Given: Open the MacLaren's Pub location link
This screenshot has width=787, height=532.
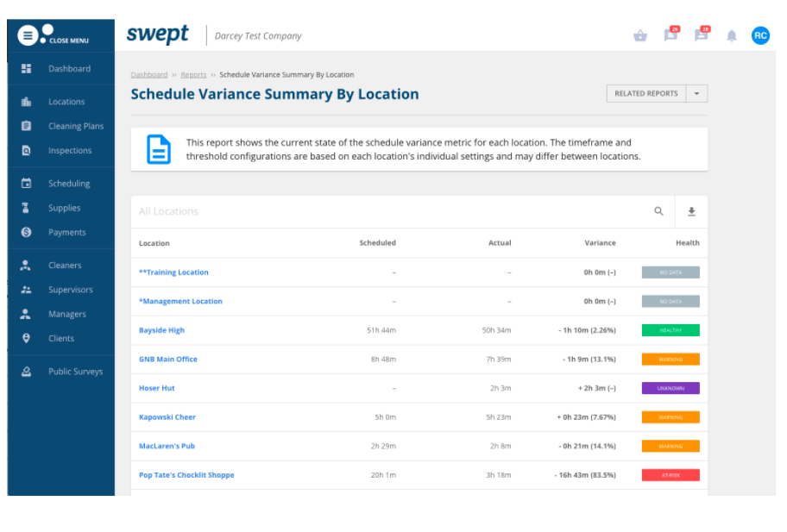Looking at the screenshot, I should (x=167, y=447).
